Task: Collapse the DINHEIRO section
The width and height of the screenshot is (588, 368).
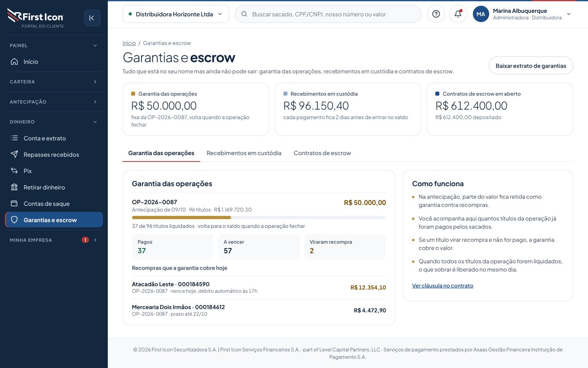Action: [54, 122]
